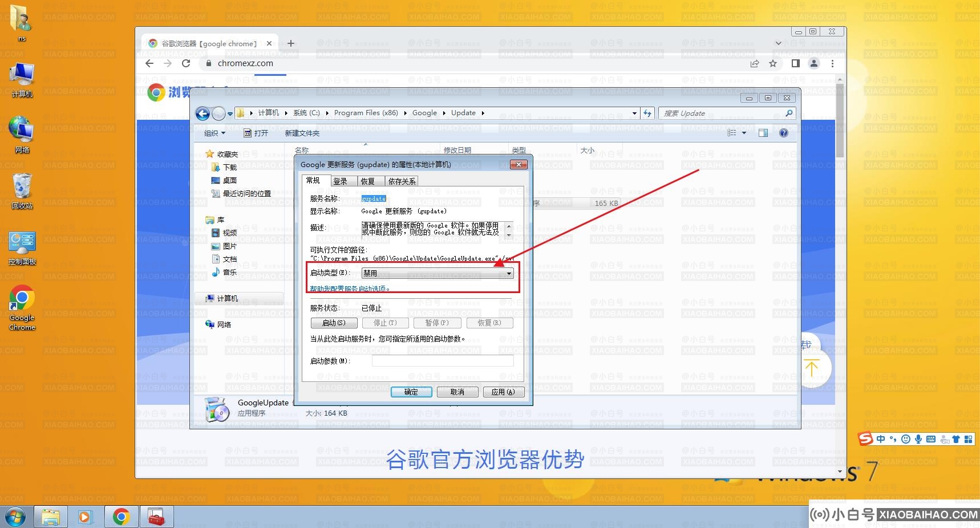Click the scroll-to-top arrow button on webpage

click(812, 368)
